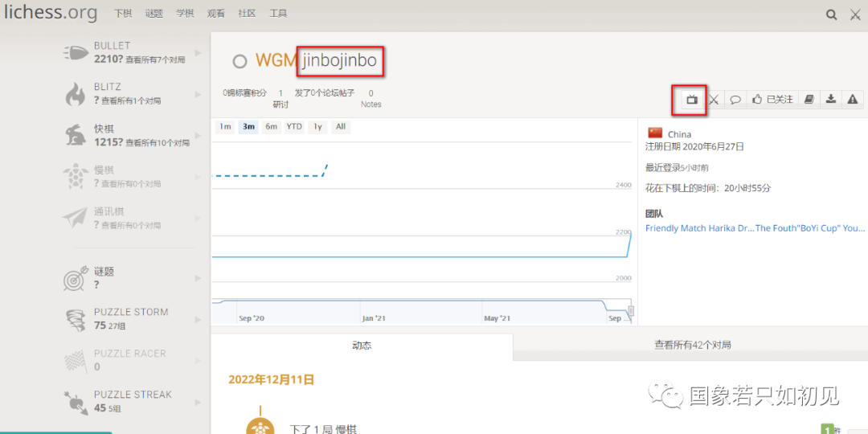Expand the 谜题 row arrow
The image size is (868, 434).
click(x=198, y=278)
